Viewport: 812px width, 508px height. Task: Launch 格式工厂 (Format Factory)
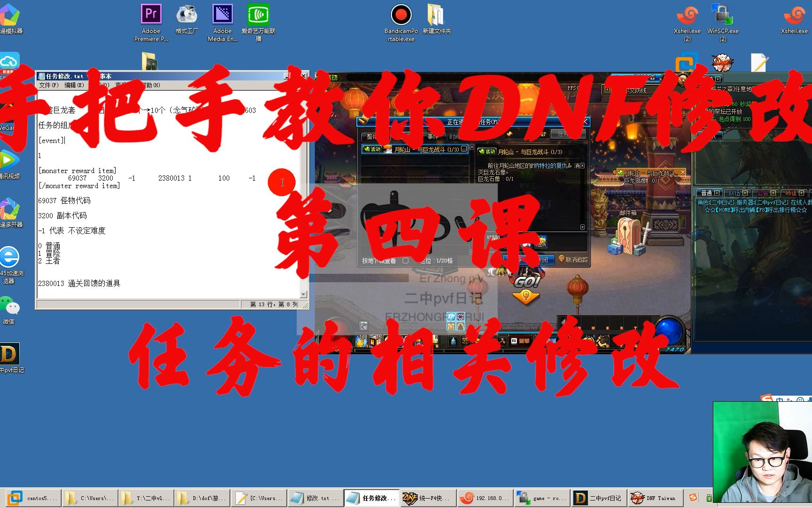pyautogui.click(x=186, y=14)
